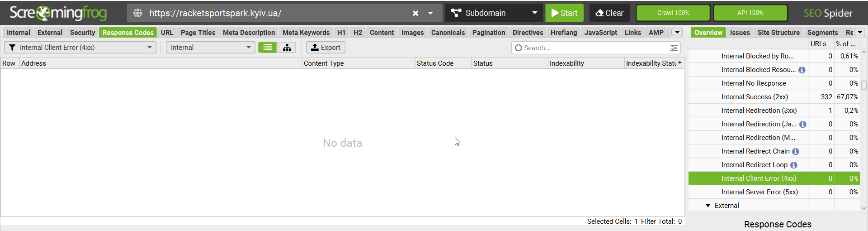Show more right panel tabs dropdown
This screenshot has height=231, width=868.
[x=860, y=32]
